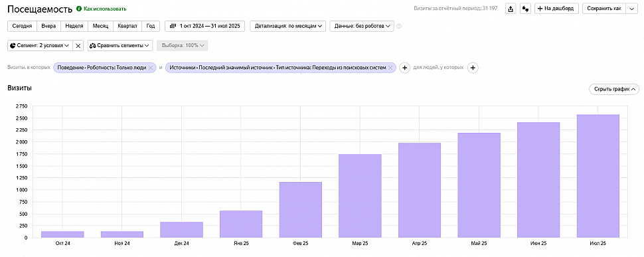The width and height of the screenshot is (644, 257).
Task: Select the 'Сегодня' period
Action: (x=22, y=27)
